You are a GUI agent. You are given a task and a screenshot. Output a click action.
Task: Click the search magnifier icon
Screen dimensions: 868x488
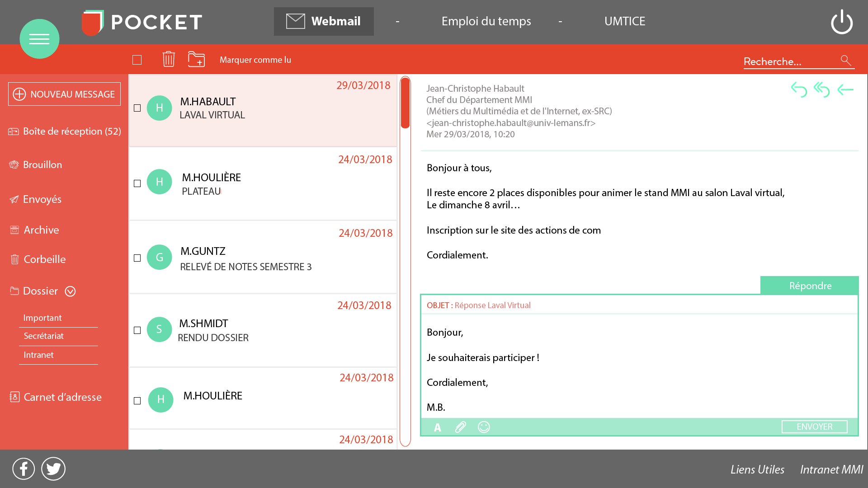846,60
